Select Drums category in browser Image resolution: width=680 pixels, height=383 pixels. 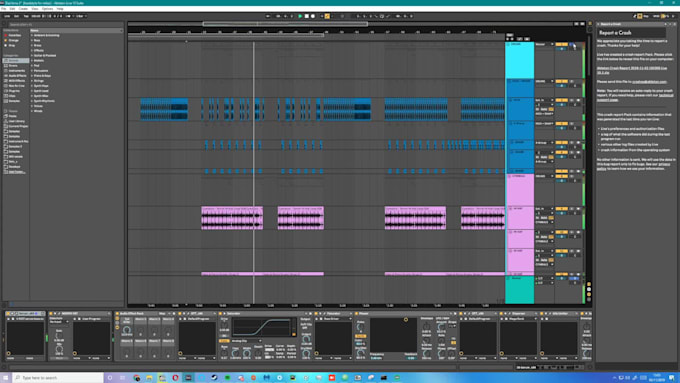click(x=13, y=65)
